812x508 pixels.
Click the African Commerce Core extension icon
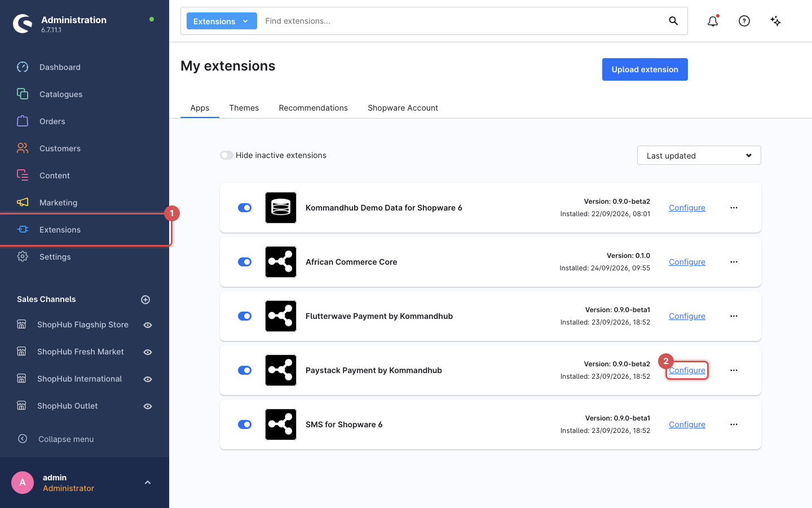click(281, 262)
